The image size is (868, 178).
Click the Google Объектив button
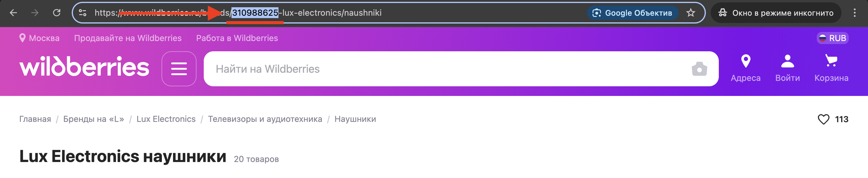(633, 13)
